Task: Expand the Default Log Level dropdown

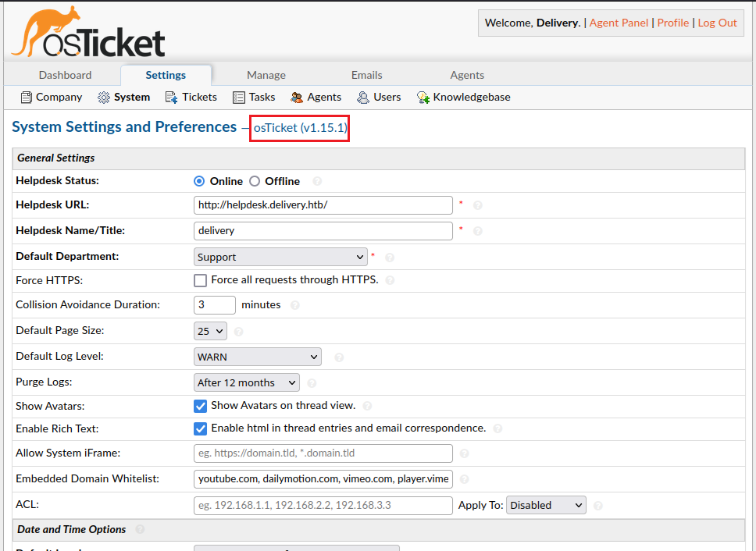Action: click(257, 357)
